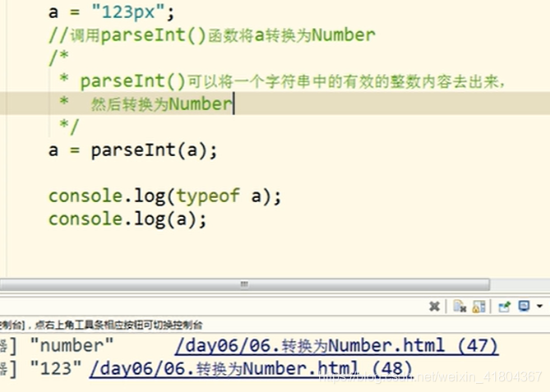Open the console switcher dropdown arrow
Screen dimensions: 550x392
point(539,307)
